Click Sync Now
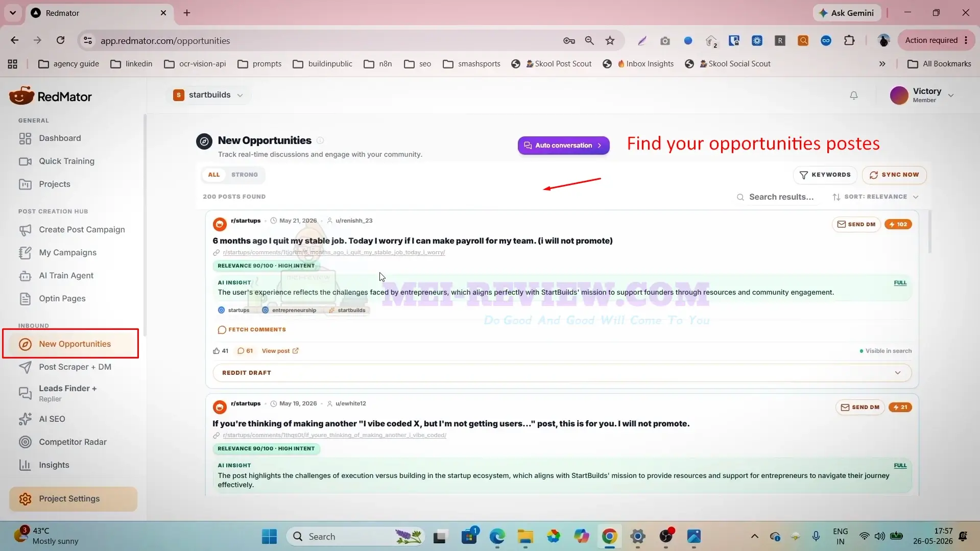Image resolution: width=980 pixels, height=551 pixels. pyautogui.click(x=894, y=175)
